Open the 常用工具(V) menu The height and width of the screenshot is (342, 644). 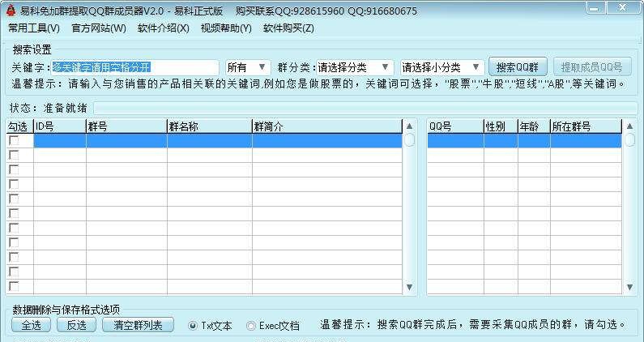(34, 28)
